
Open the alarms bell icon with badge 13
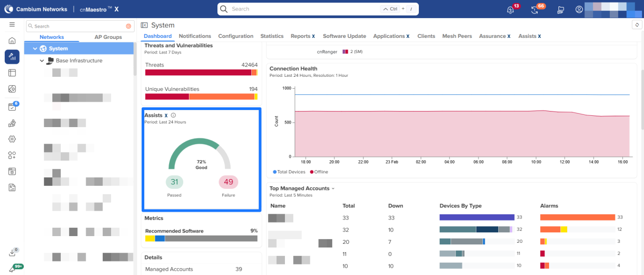tap(511, 9)
